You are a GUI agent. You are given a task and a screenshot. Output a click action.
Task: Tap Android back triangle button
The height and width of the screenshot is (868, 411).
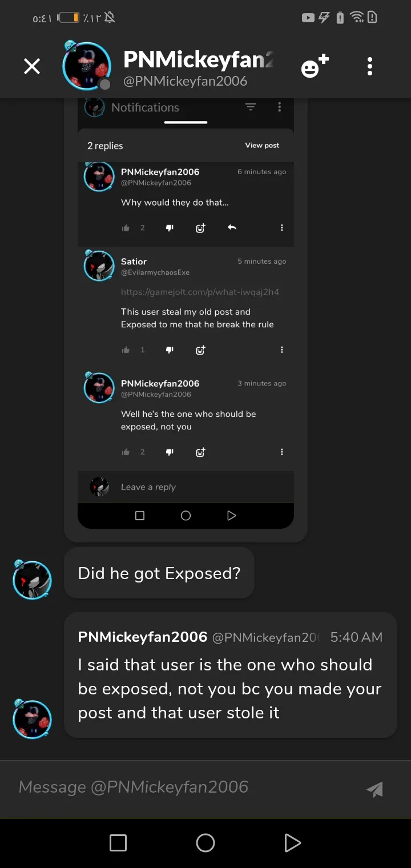click(292, 842)
